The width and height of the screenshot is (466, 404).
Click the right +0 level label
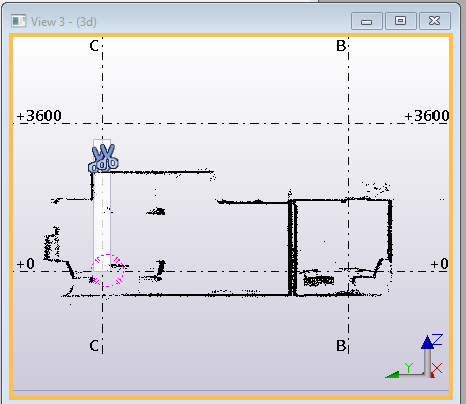[x=439, y=264]
